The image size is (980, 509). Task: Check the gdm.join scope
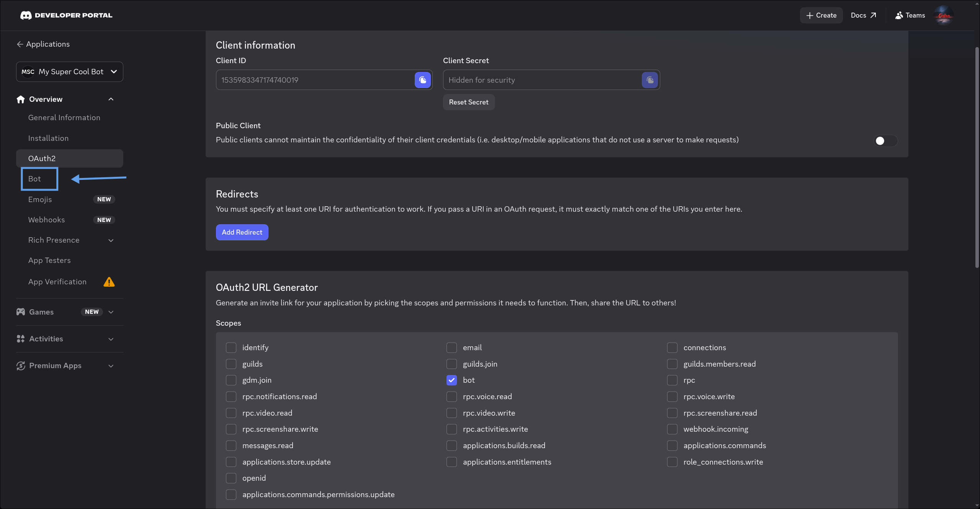(x=231, y=380)
